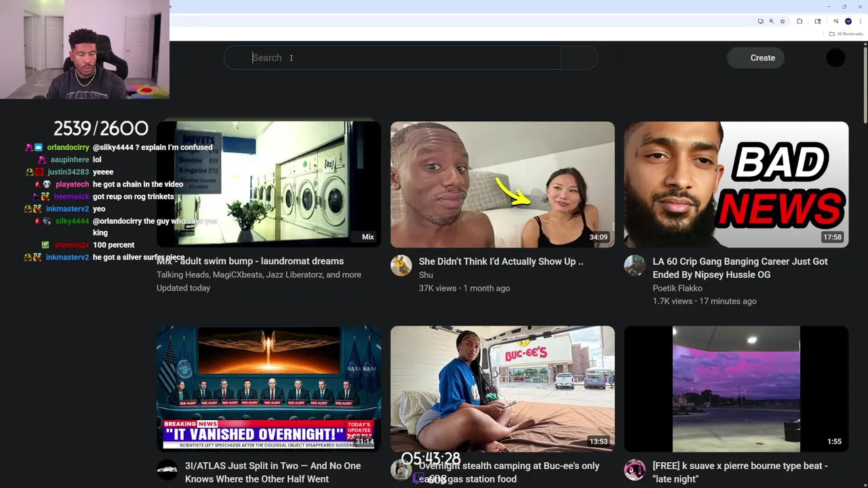The width and height of the screenshot is (868, 488).
Task: Bookmark this page with the star icon
Action: pos(783,22)
